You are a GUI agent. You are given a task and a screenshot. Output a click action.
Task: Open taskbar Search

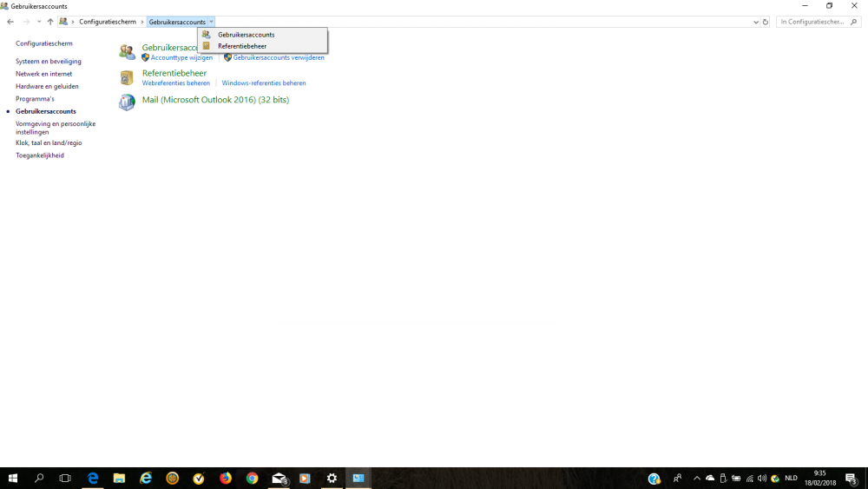[39, 478]
